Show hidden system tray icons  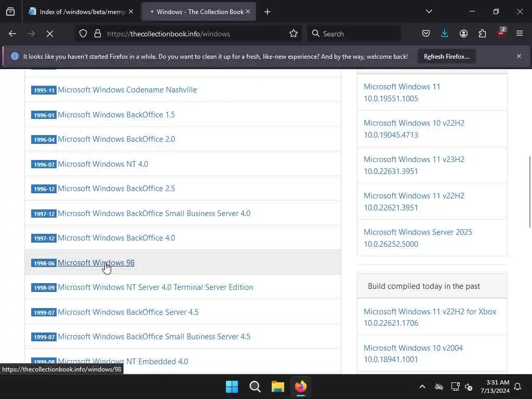422,387
